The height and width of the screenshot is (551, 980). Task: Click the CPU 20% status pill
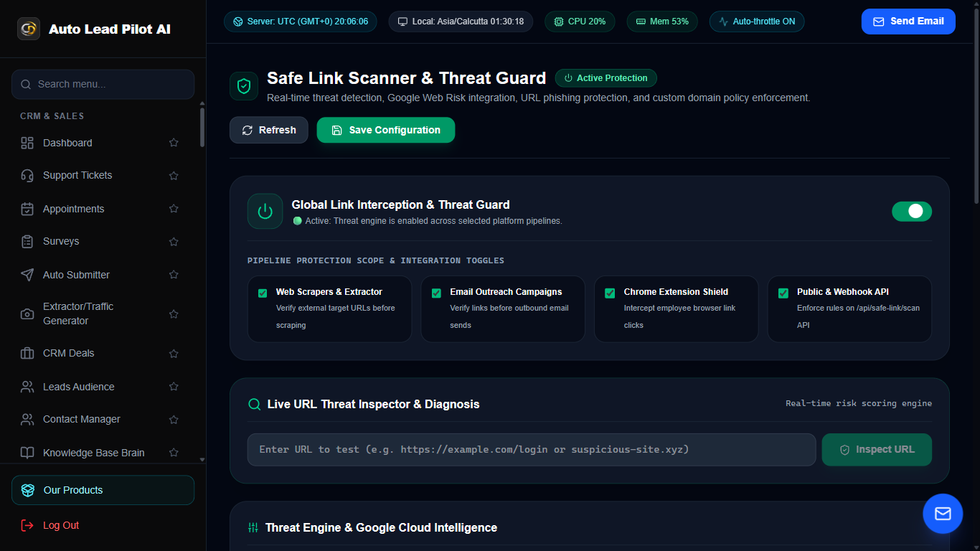point(580,22)
